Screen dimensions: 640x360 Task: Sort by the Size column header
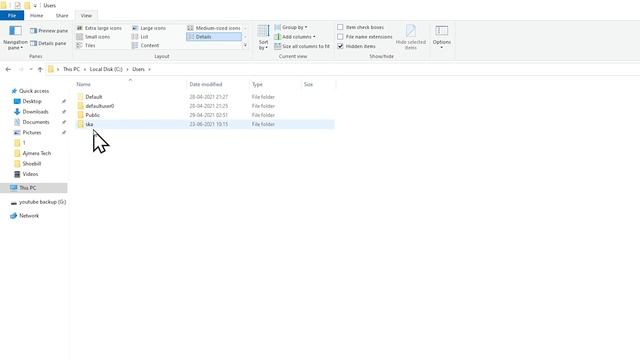[x=308, y=84]
